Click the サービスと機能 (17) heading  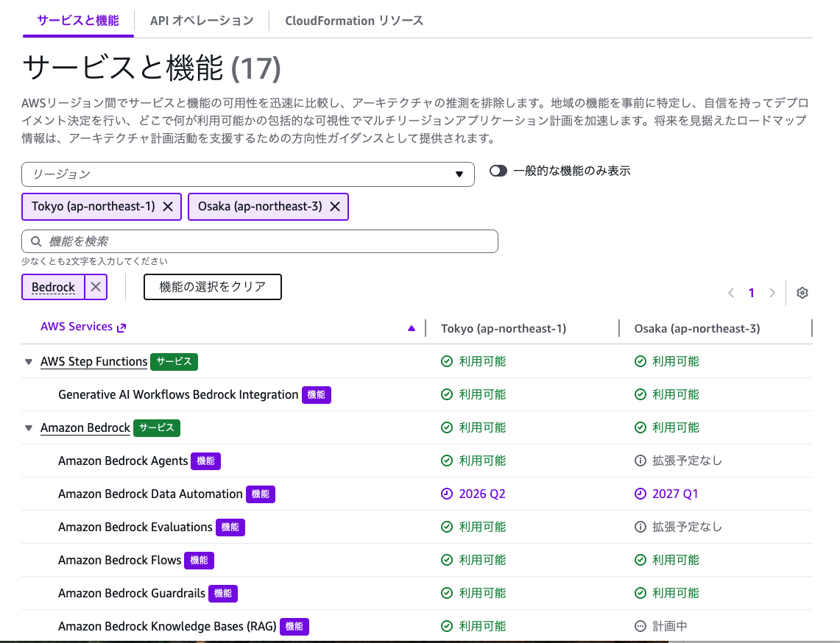(152, 68)
